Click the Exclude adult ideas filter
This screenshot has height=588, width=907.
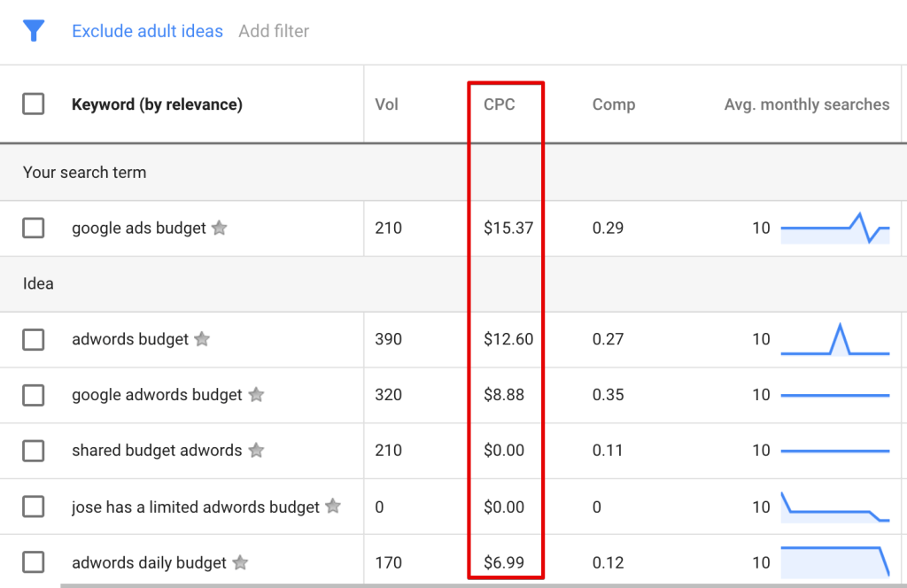(148, 31)
